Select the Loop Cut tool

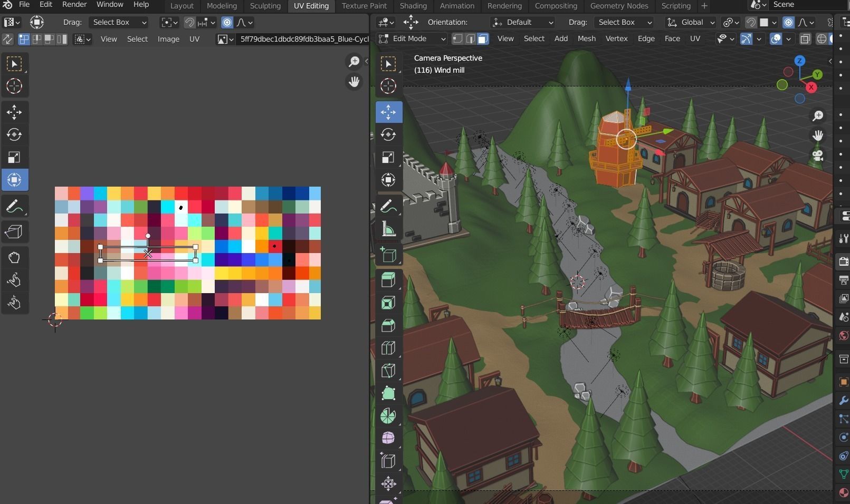click(x=388, y=348)
